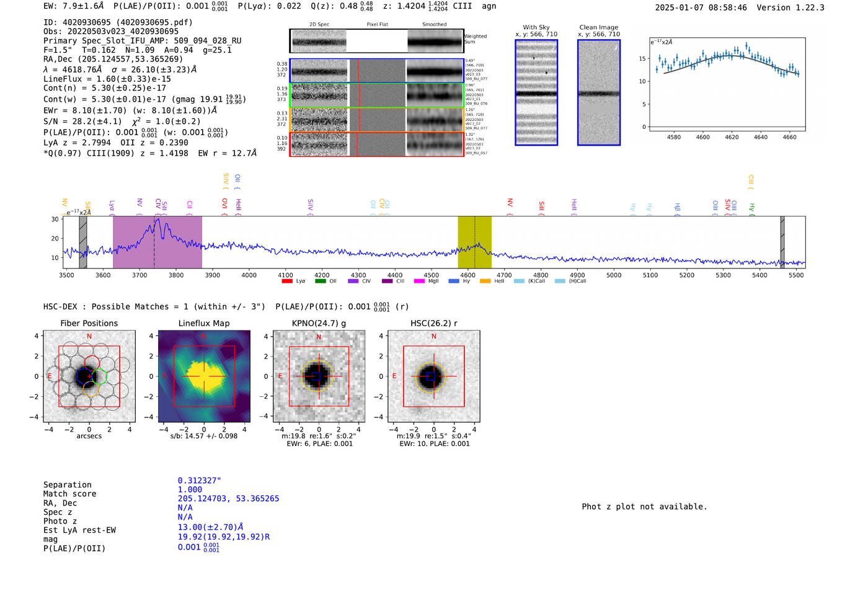
Task: Click the hatched gray band near 5460Å
Action: pyautogui.click(x=782, y=242)
